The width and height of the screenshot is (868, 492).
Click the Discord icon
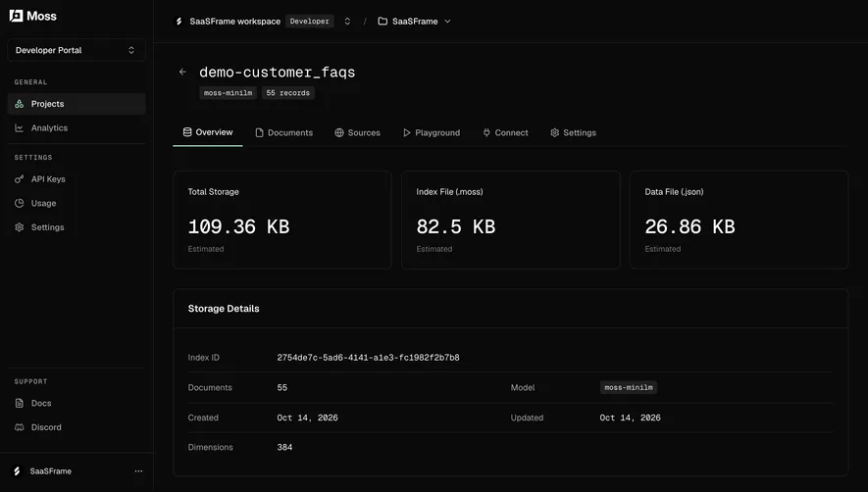(x=20, y=427)
